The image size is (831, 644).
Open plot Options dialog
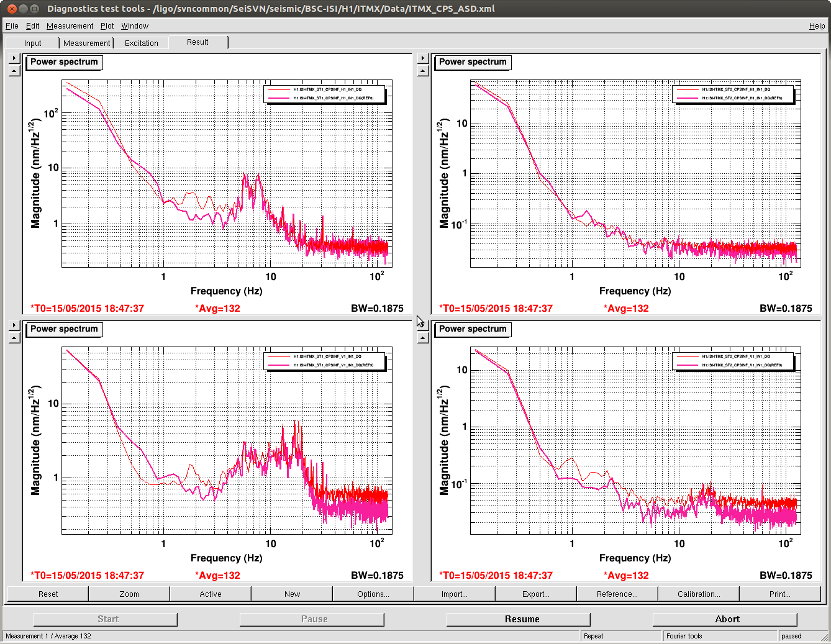(x=373, y=594)
